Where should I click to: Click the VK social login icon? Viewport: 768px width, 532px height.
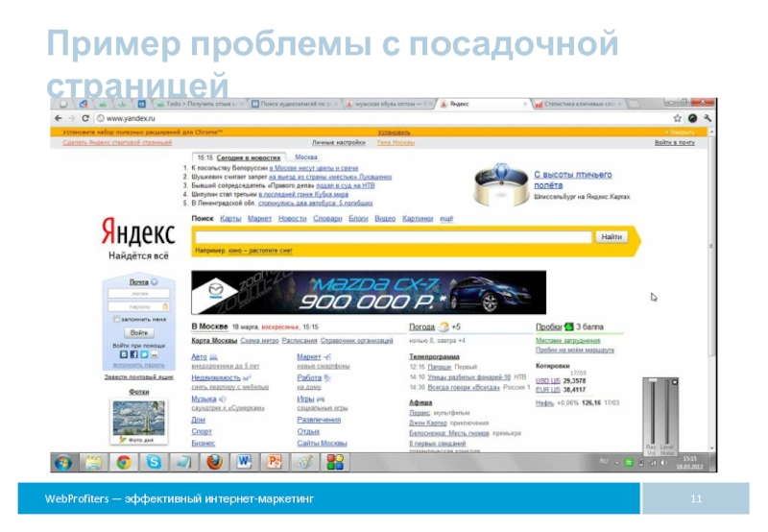click(124, 354)
